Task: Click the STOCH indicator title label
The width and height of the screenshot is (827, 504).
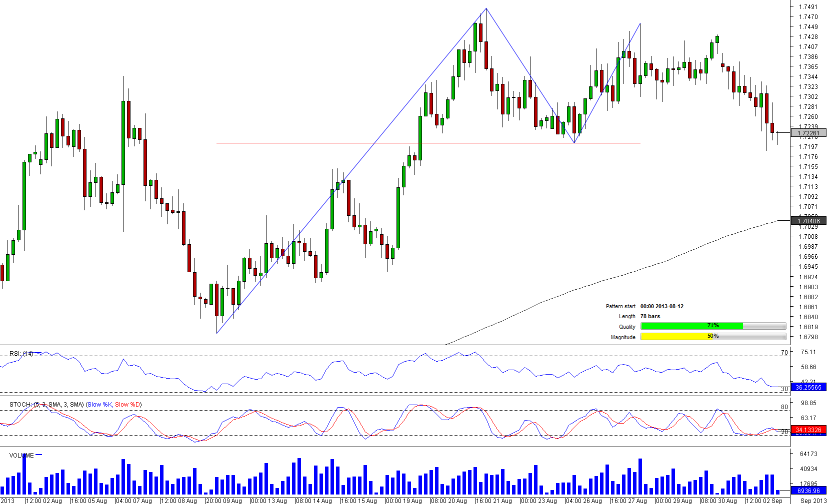Action: [46, 405]
